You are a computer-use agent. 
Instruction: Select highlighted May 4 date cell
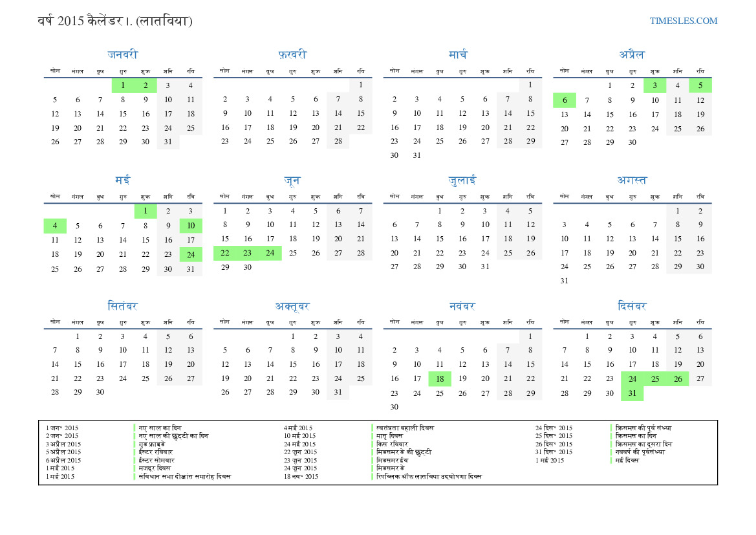pyautogui.click(x=55, y=226)
